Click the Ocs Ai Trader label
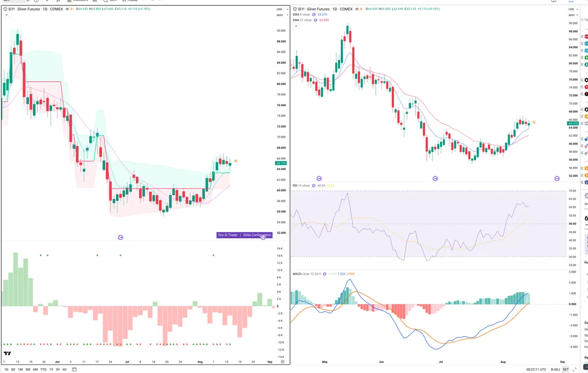This screenshot has height=373, width=588. point(228,235)
